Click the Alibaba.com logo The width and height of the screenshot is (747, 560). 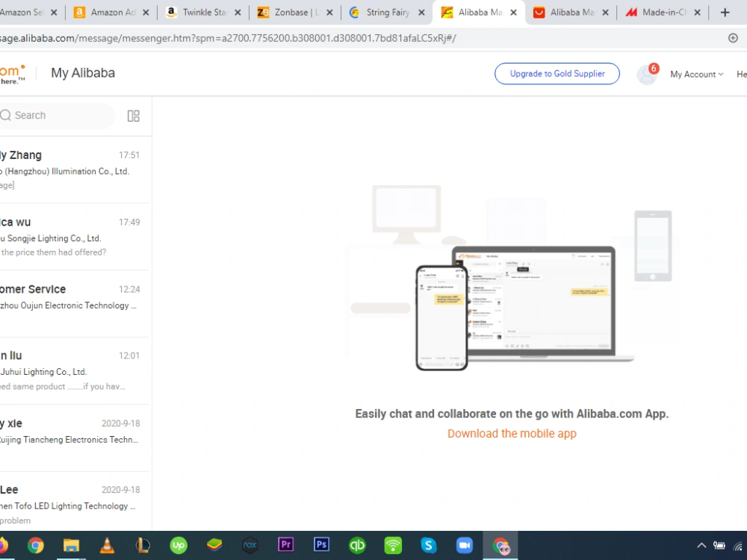pyautogui.click(x=13, y=75)
